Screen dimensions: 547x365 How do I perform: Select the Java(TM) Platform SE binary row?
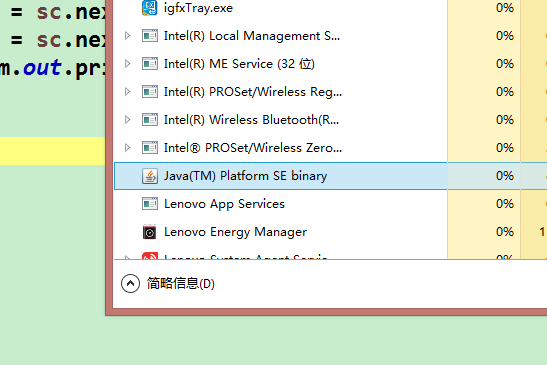[281, 176]
